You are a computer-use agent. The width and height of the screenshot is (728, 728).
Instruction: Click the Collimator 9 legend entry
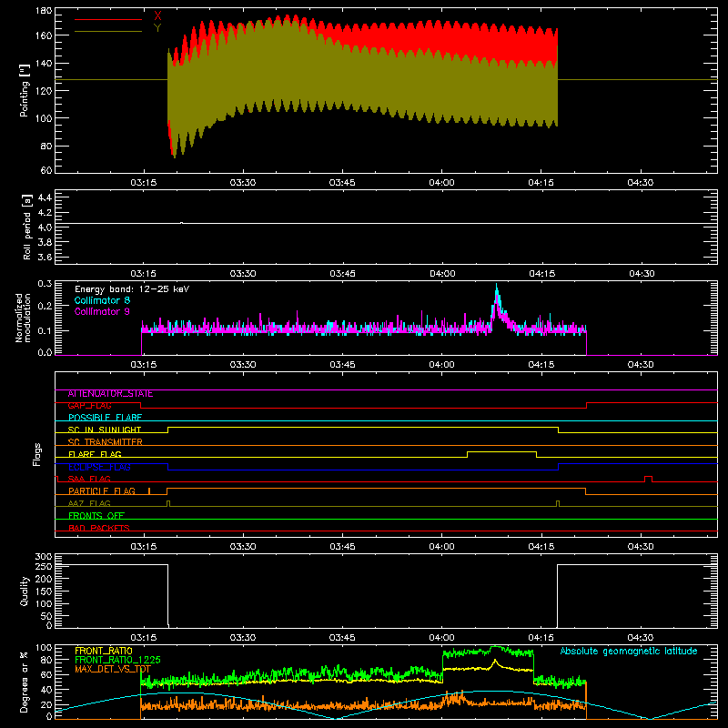[102, 311]
